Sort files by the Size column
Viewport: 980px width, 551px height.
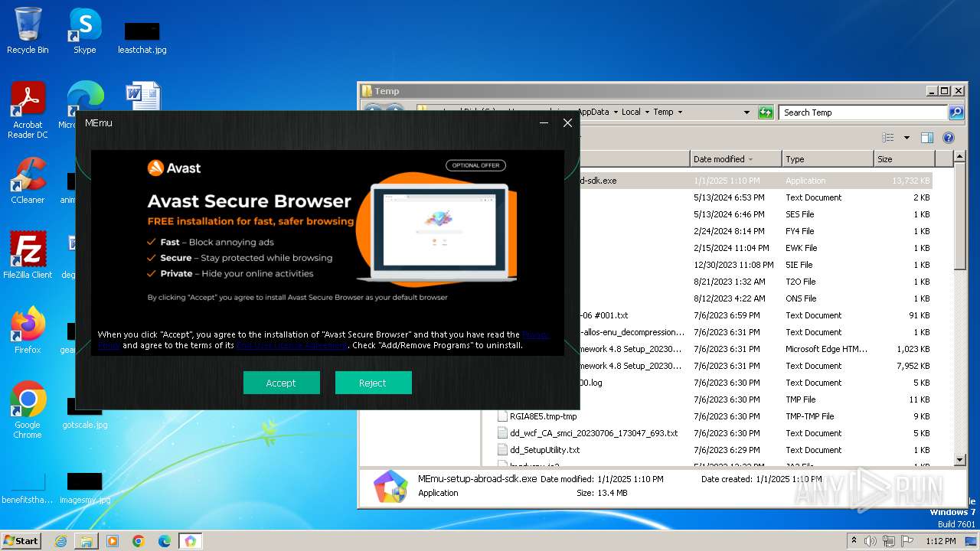904,159
